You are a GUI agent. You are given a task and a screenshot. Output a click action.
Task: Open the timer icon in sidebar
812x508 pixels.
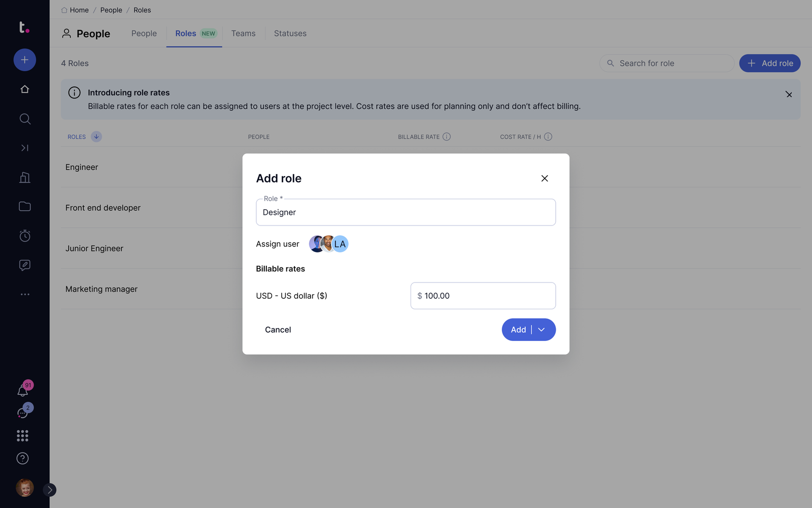pyautogui.click(x=24, y=236)
